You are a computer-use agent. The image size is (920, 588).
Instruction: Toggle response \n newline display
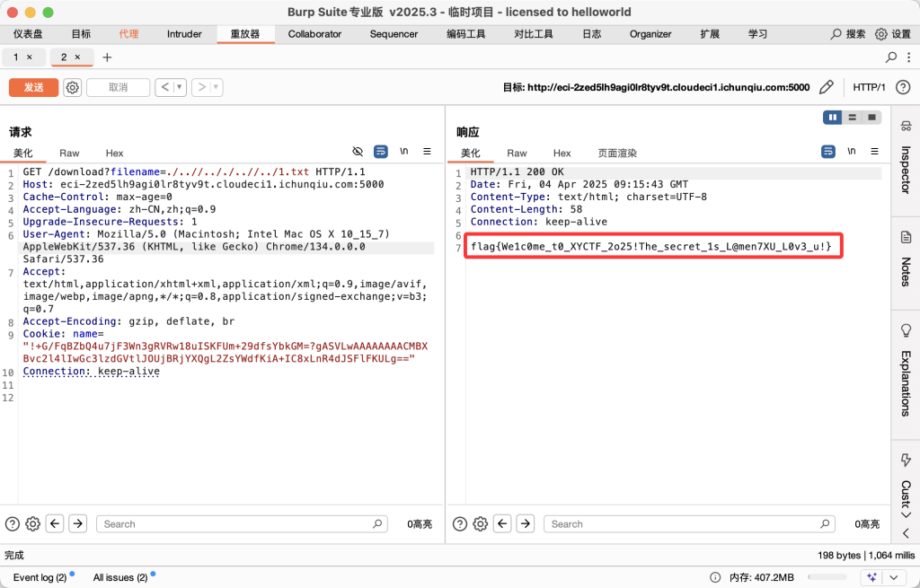click(852, 151)
